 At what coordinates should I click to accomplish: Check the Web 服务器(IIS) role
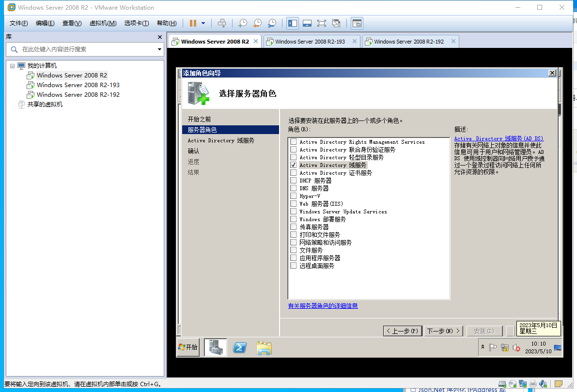293,203
